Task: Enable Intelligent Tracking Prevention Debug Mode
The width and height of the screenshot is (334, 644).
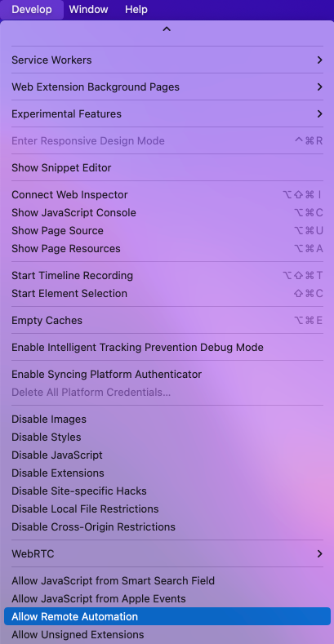Action: click(167, 348)
